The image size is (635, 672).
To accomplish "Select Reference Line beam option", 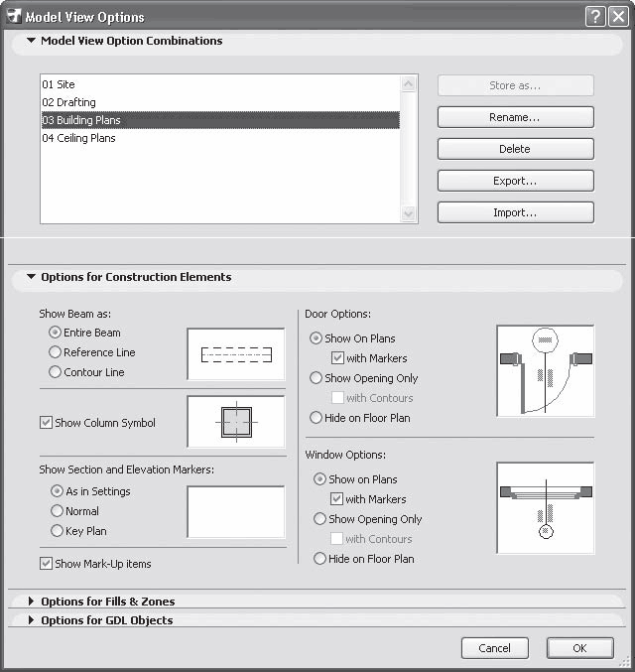I will [56, 352].
